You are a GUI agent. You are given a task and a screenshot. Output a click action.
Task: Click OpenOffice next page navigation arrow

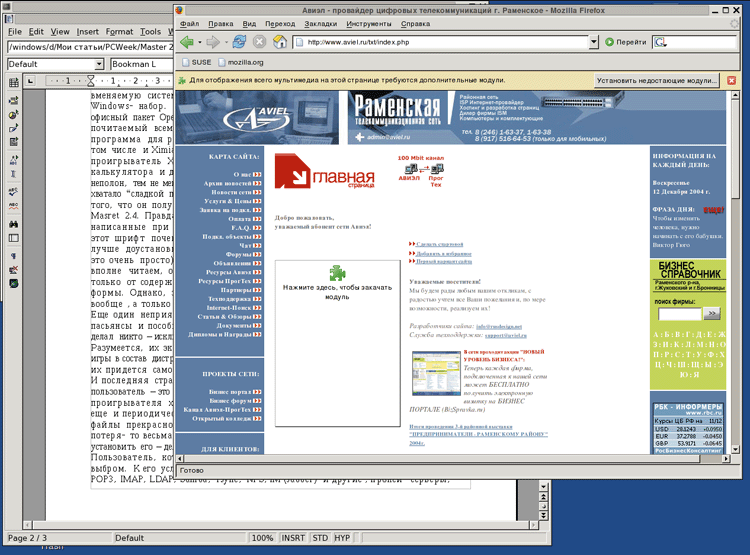coord(543,515)
